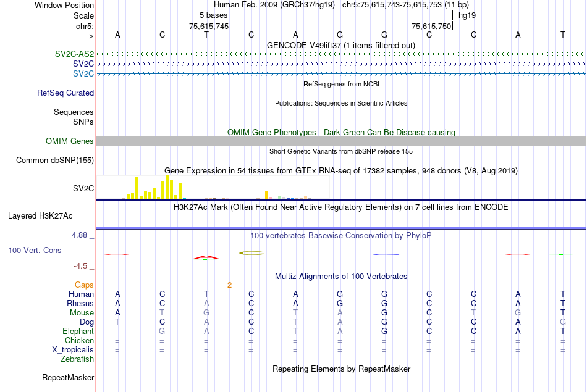Click the Scale ruler label
The image size is (587, 392).
pyautogui.click(x=83, y=15)
